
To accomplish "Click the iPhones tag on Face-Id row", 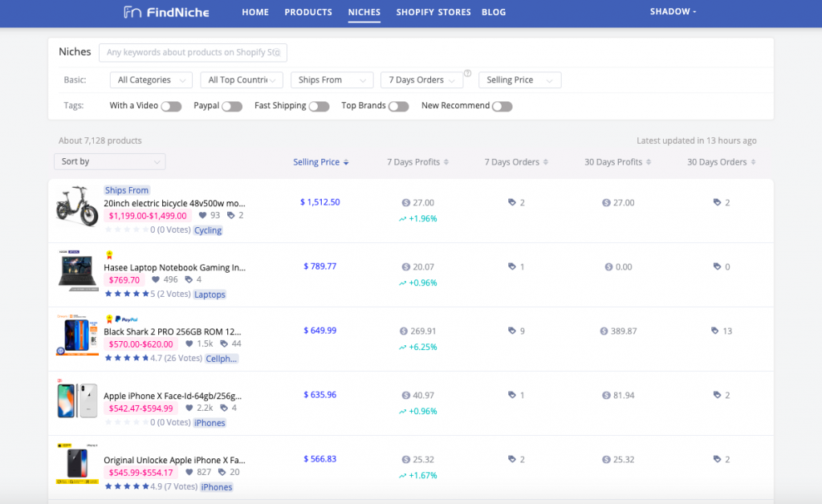I will point(210,423).
